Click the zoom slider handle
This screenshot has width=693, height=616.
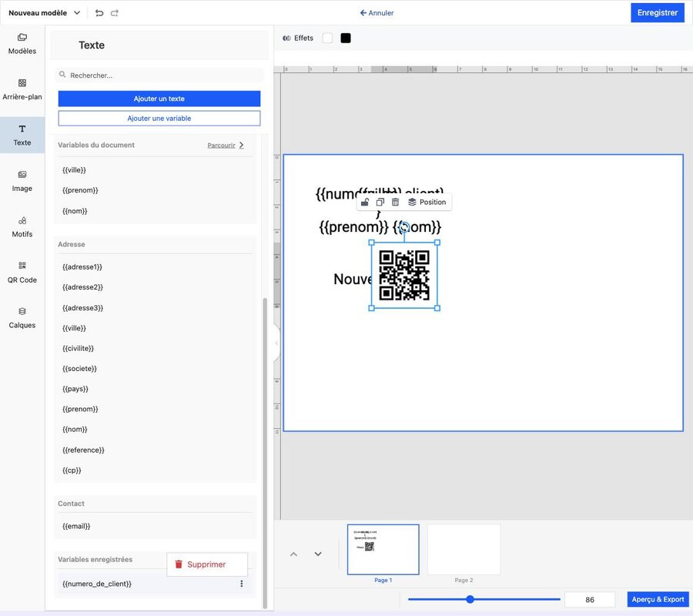[x=470, y=599]
